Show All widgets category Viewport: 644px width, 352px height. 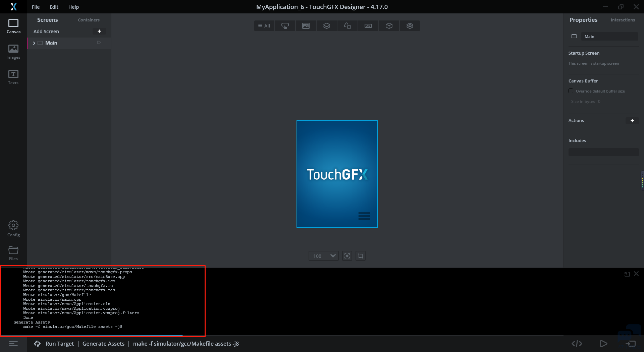point(264,26)
